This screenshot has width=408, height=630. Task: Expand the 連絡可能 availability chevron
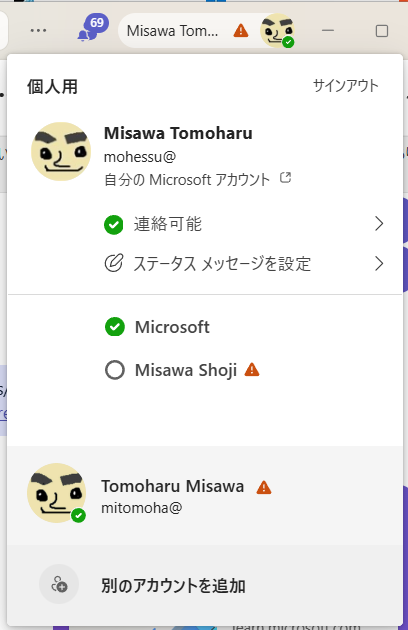(x=379, y=224)
